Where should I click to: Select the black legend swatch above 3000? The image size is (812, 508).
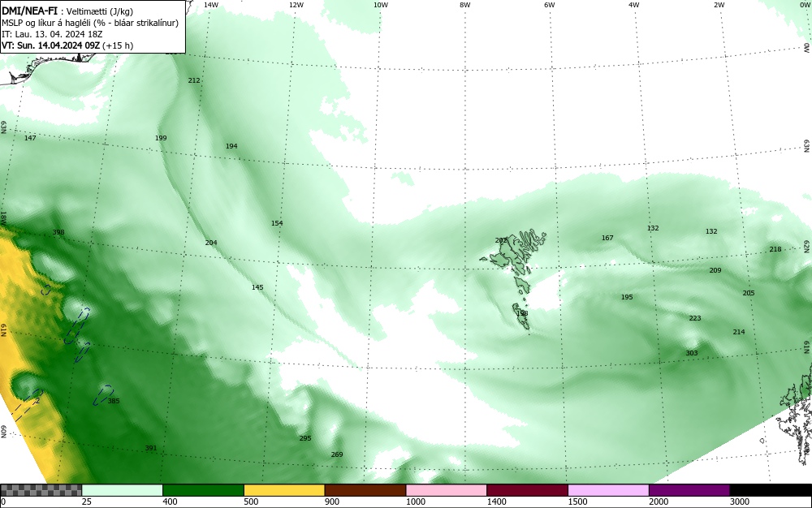771,490
